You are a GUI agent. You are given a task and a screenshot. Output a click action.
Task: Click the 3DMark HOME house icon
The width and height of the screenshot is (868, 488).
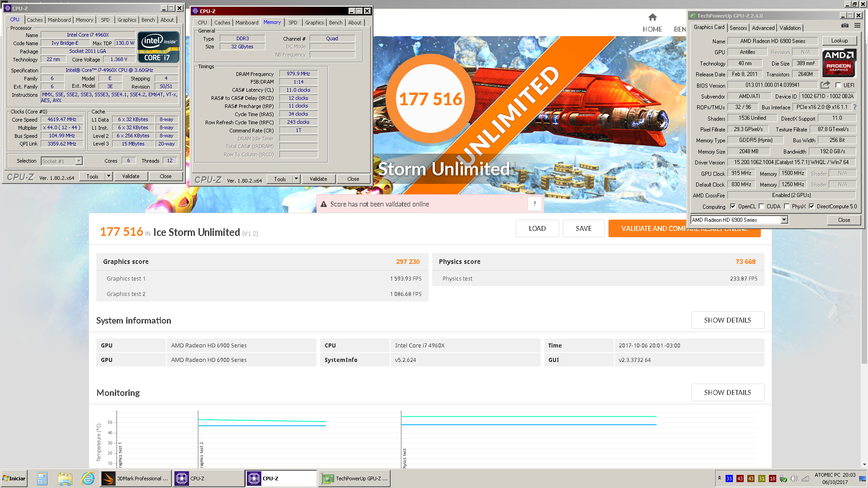(x=652, y=18)
